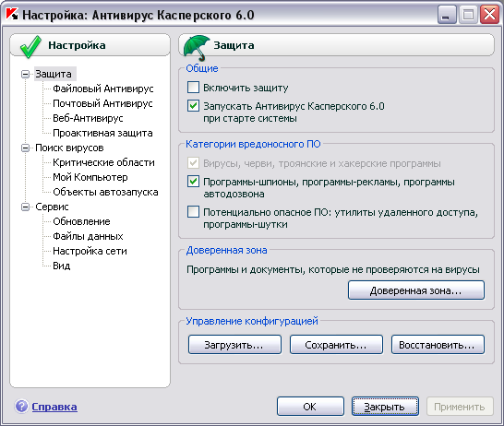This screenshot has width=504, height=426.
Task: Click the green checkmark Настройка icon
Action: click(30, 46)
